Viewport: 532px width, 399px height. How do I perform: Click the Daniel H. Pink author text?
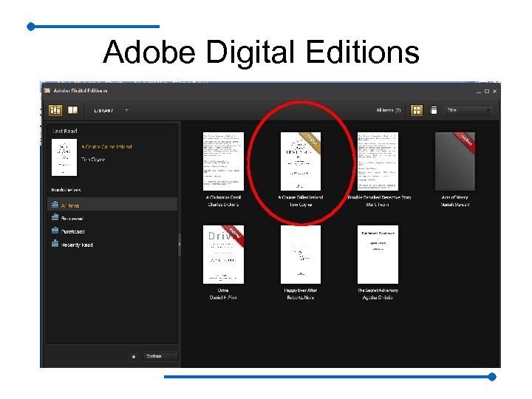[x=223, y=298]
